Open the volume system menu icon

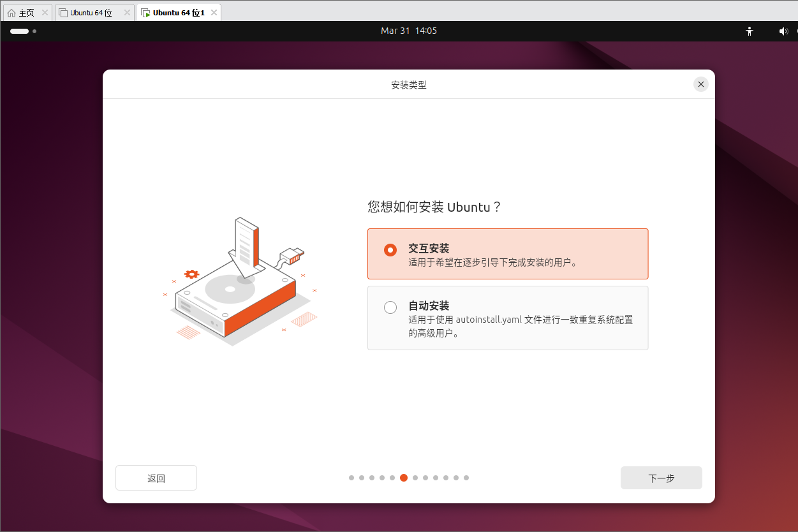(783, 31)
